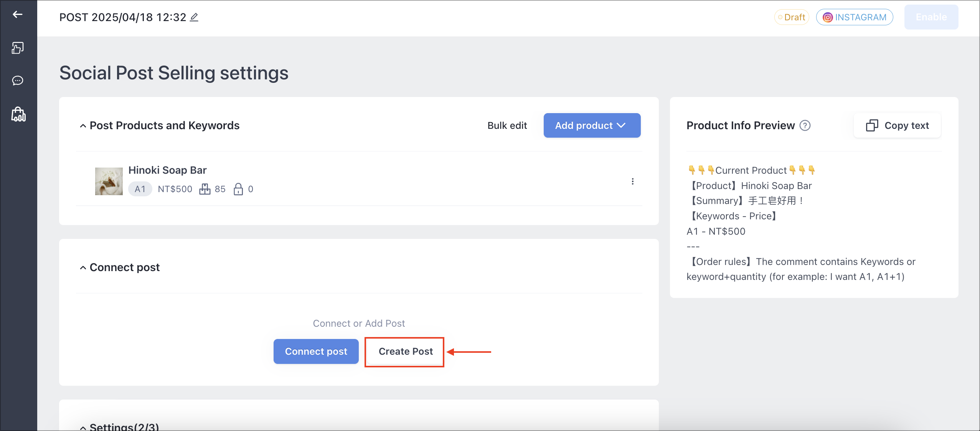Screen dimensions: 980x431
Task: Click the INSTAGRAM platform badge
Action: click(855, 17)
